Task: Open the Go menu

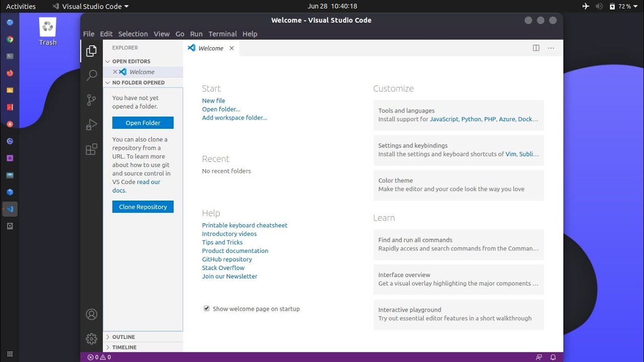Action: [180, 34]
